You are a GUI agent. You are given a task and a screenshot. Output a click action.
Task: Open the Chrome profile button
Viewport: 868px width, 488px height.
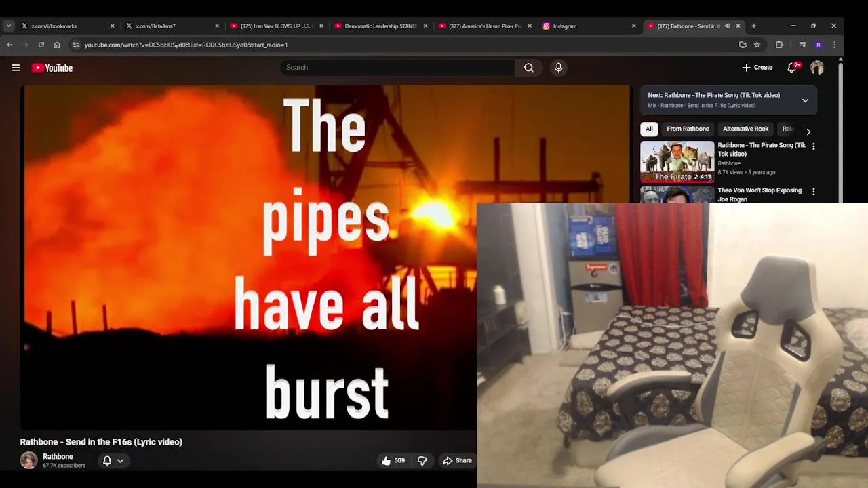tap(818, 45)
